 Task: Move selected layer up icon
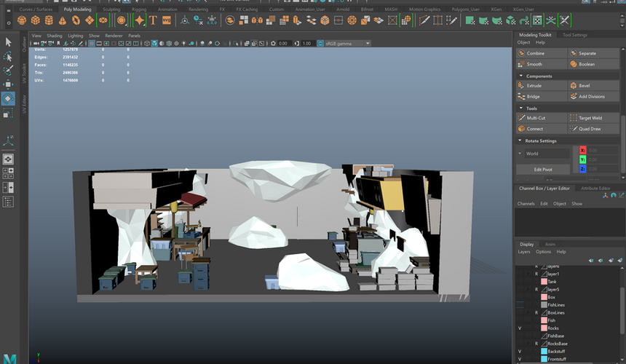591,260
